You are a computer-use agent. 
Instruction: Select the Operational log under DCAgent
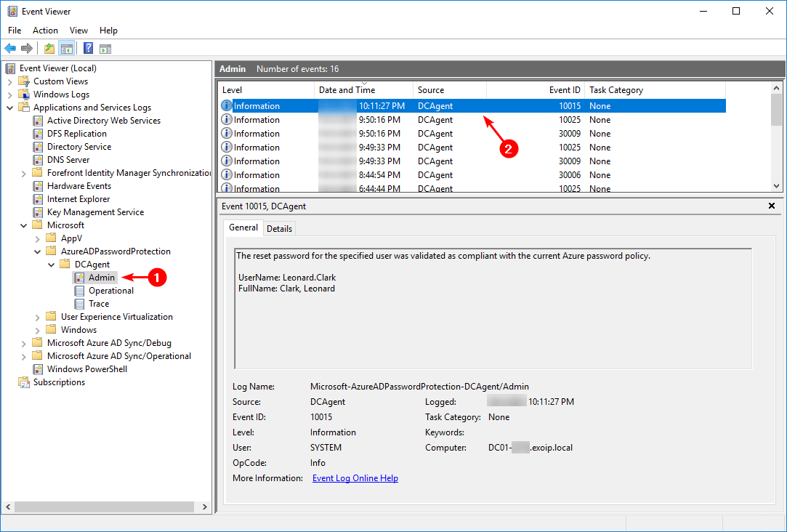110,291
